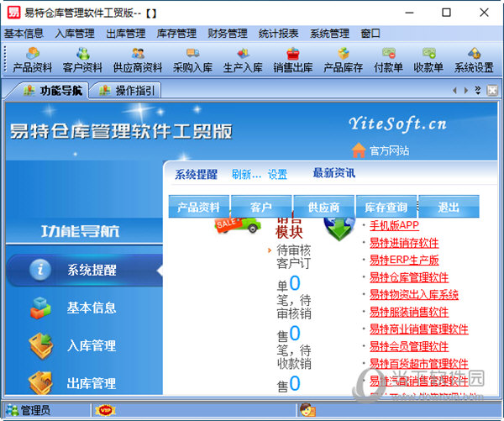Open 易特物资出入库系统 link
504x421 pixels.
pyautogui.click(x=414, y=294)
